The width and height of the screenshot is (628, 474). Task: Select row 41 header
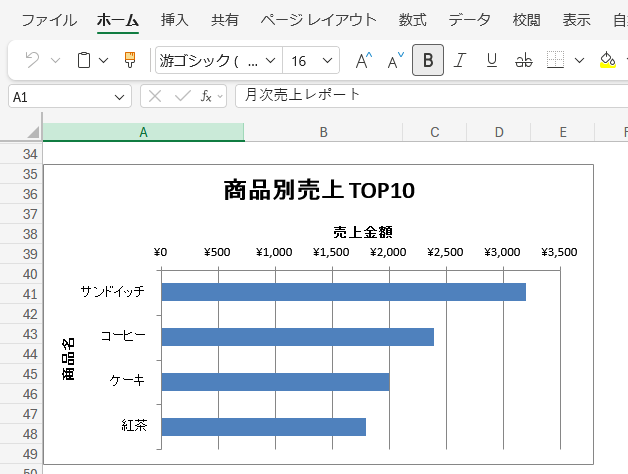(21, 294)
